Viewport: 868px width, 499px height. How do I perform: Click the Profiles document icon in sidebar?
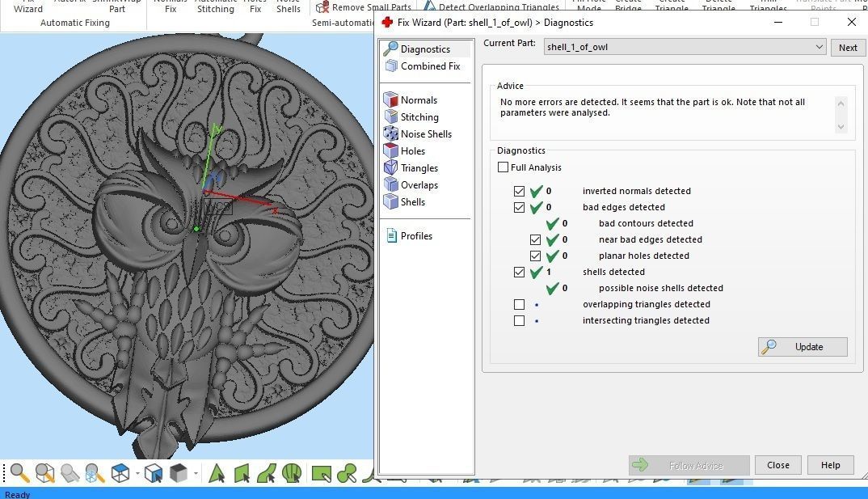point(391,235)
